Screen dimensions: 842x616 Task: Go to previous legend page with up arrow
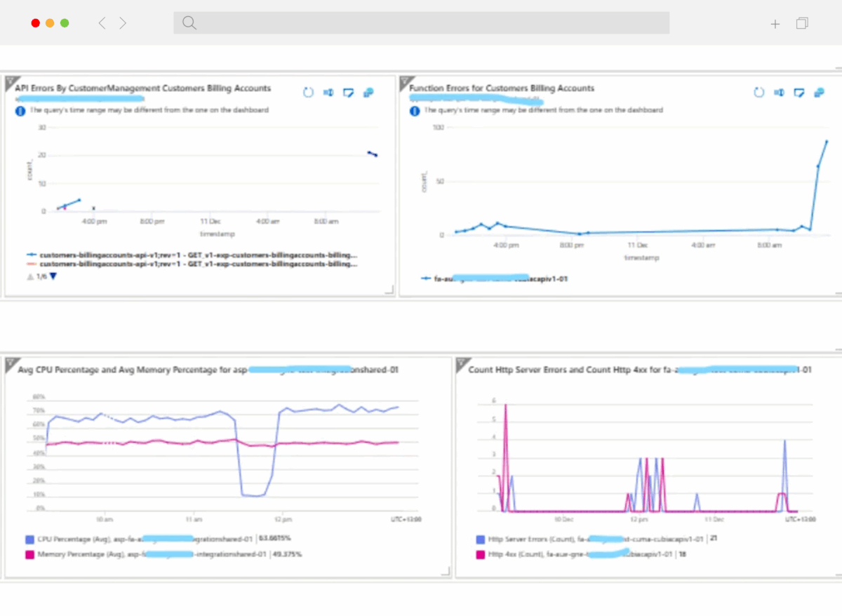pyautogui.click(x=29, y=276)
